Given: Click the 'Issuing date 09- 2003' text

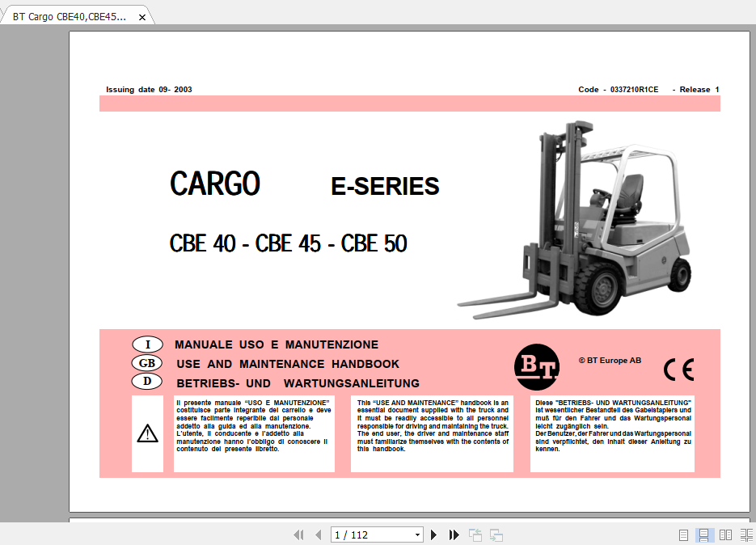Looking at the screenshot, I should [149, 90].
